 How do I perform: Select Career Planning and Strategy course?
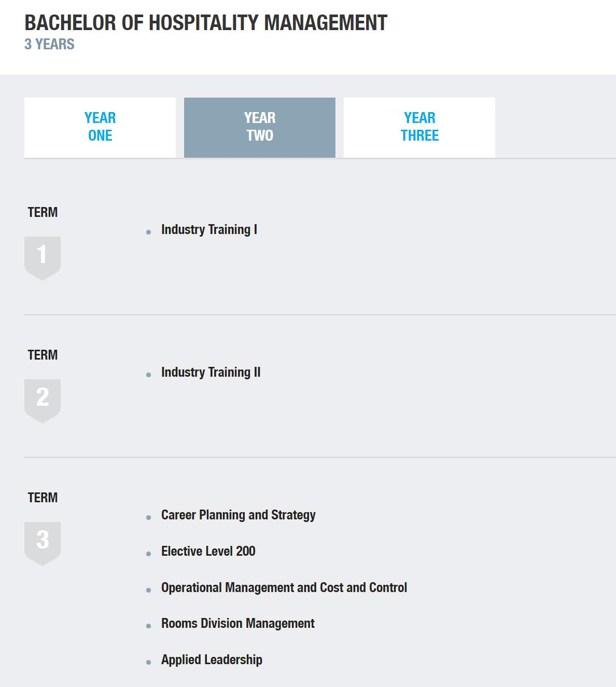pos(238,515)
